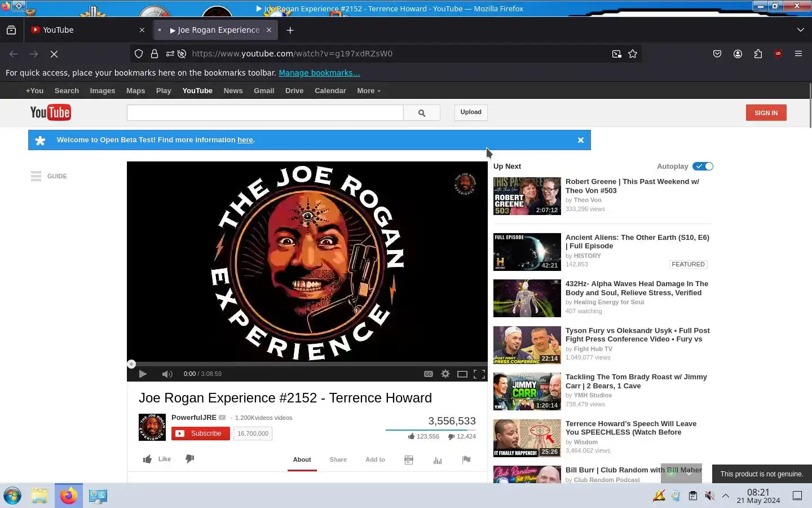The height and width of the screenshot is (508, 812).
Task: Open PowerfulJRE channel avatar
Action: click(152, 427)
